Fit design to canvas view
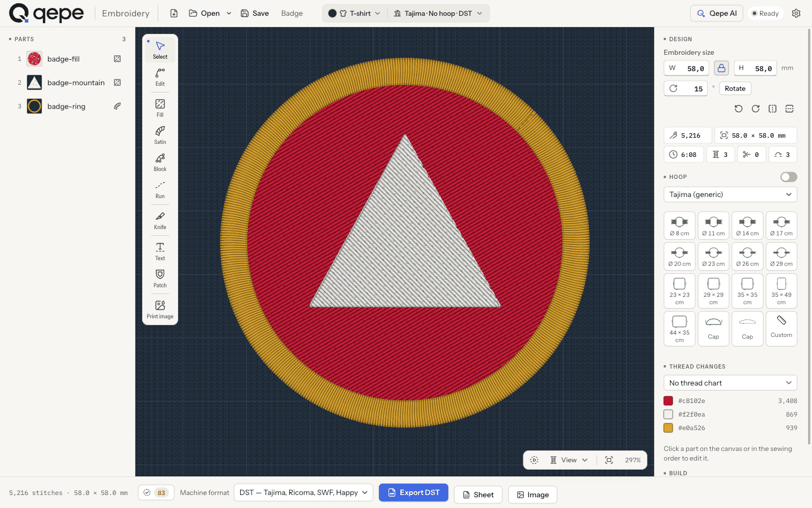The image size is (812, 508). (609, 460)
